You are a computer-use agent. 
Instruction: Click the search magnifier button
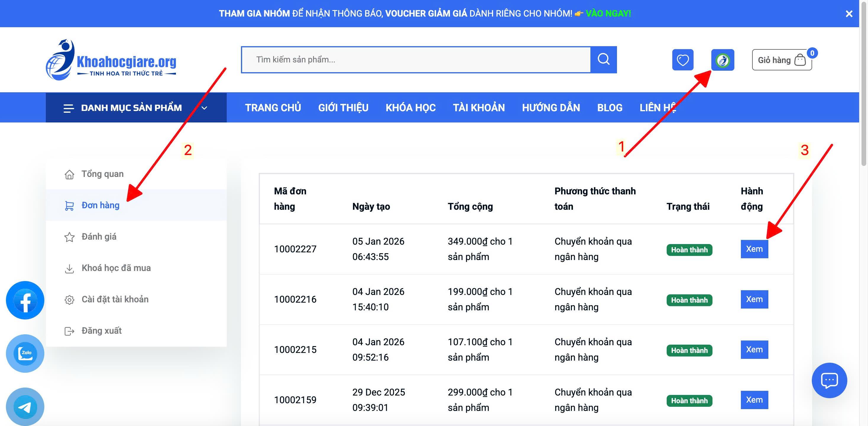(603, 59)
